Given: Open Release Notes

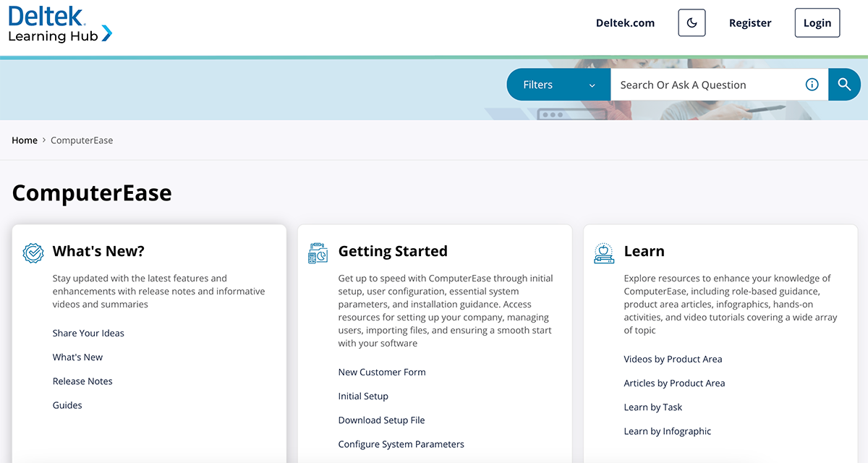Looking at the screenshot, I should click(82, 381).
